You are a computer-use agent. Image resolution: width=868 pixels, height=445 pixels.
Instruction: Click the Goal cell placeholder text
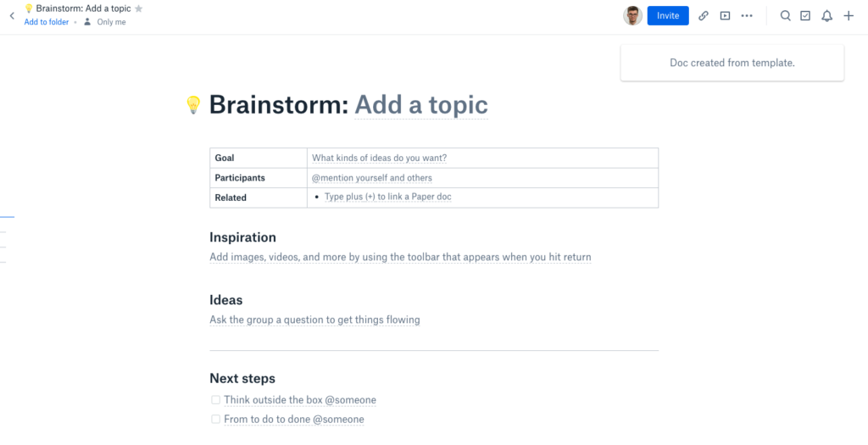(x=379, y=158)
